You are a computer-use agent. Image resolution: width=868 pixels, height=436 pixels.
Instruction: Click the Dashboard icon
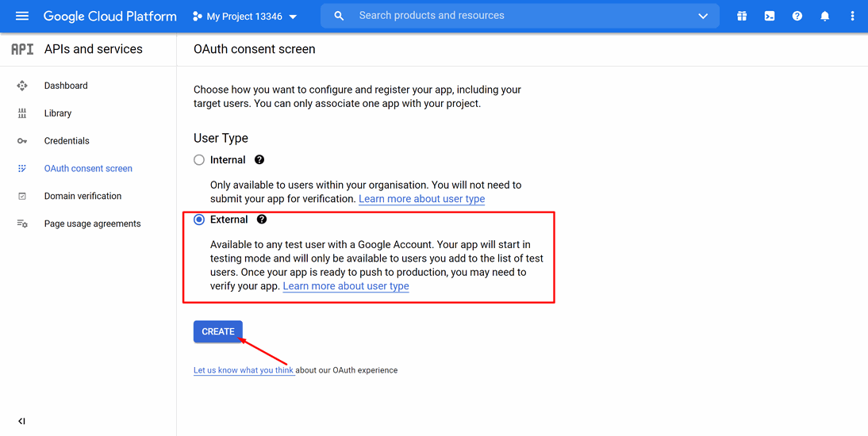click(22, 86)
